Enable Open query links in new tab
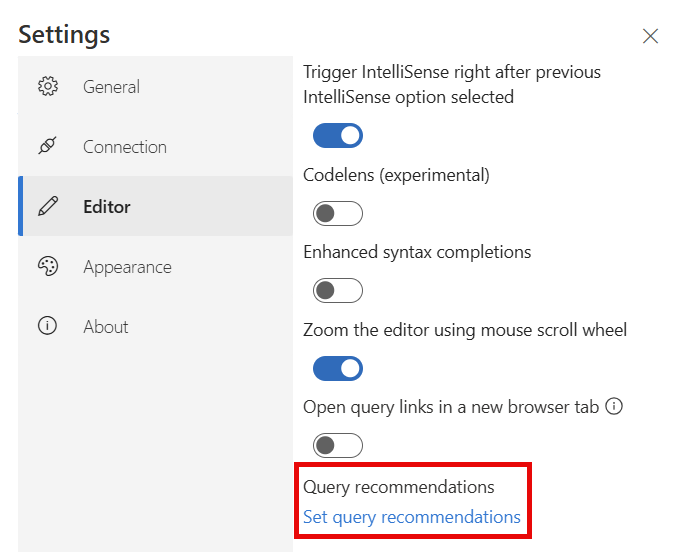This screenshot has width=675, height=552. (338, 445)
